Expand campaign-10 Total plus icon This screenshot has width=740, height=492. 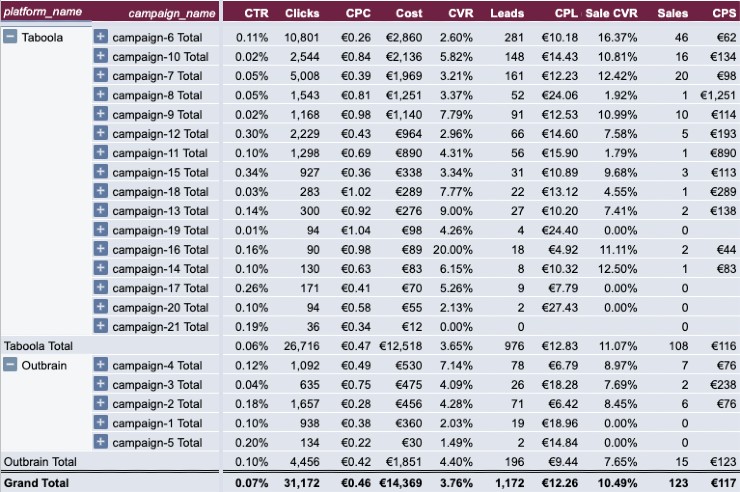(101, 56)
